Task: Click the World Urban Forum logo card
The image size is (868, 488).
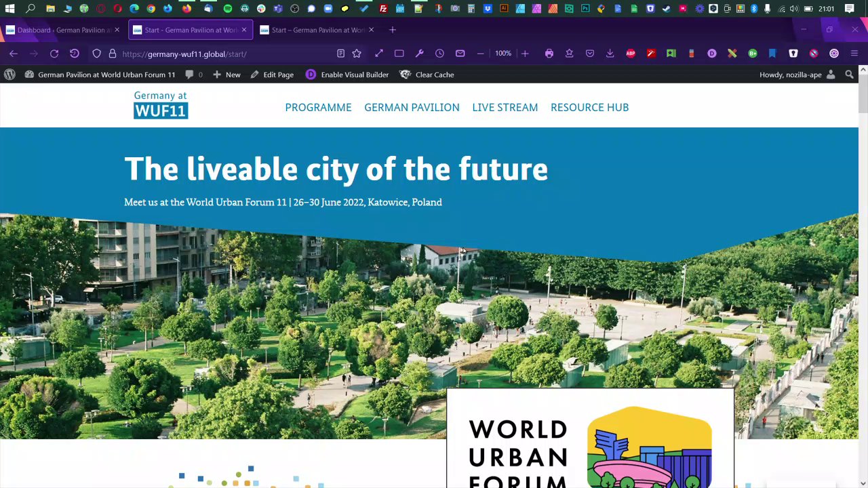Action: tap(590, 439)
